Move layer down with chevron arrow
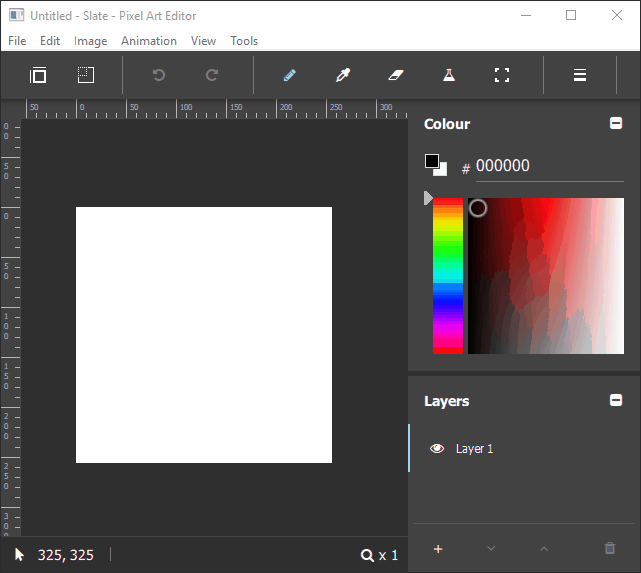Image resolution: width=641 pixels, height=573 pixels. 491,548
